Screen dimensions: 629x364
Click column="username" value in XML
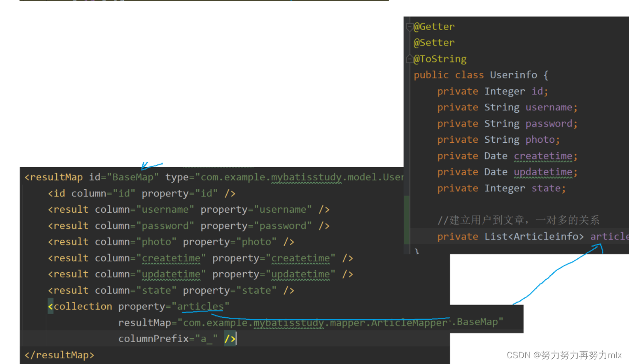click(x=165, y=209)
